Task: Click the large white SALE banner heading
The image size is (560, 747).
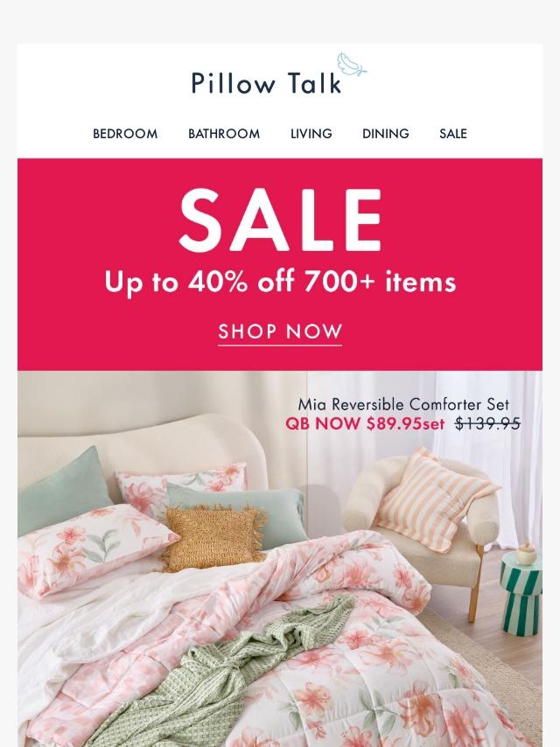Action: [280, 220]
